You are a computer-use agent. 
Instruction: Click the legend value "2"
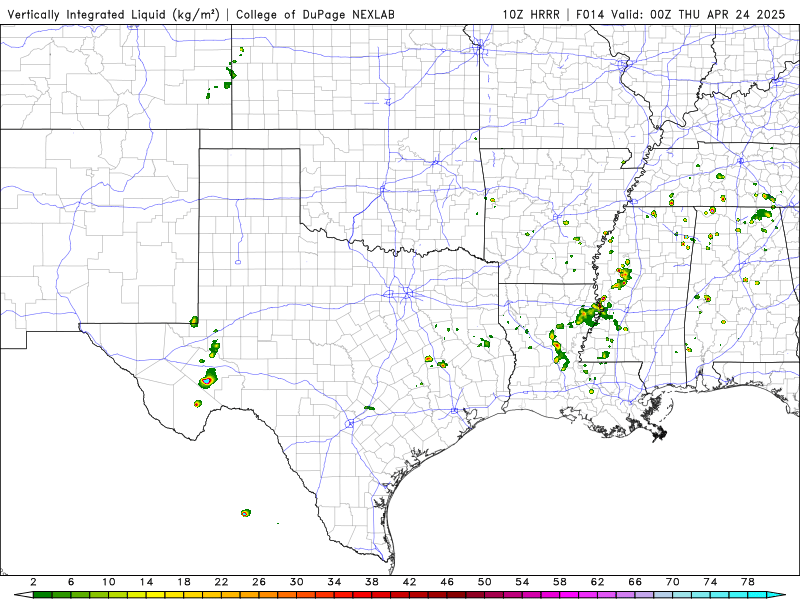point(33,582)
